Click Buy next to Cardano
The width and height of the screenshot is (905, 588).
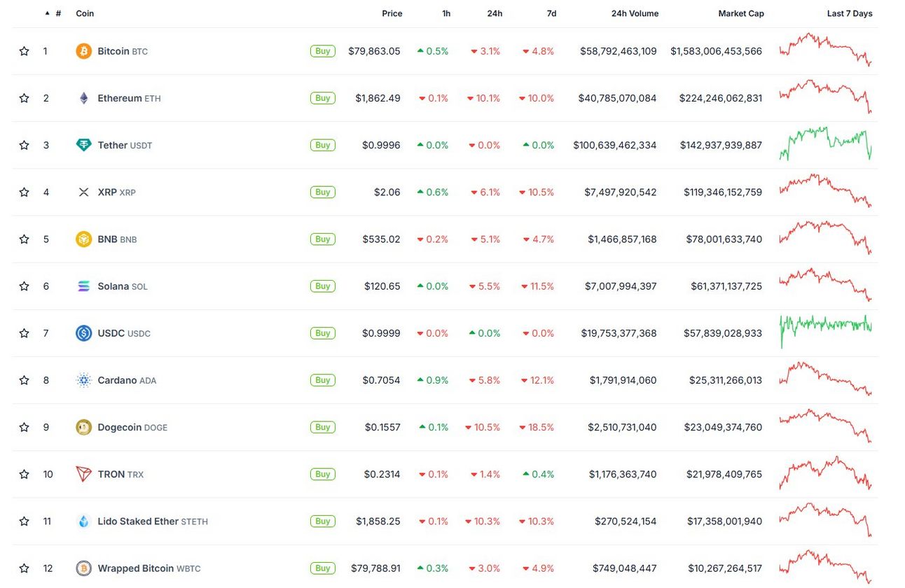pos(323,380)
